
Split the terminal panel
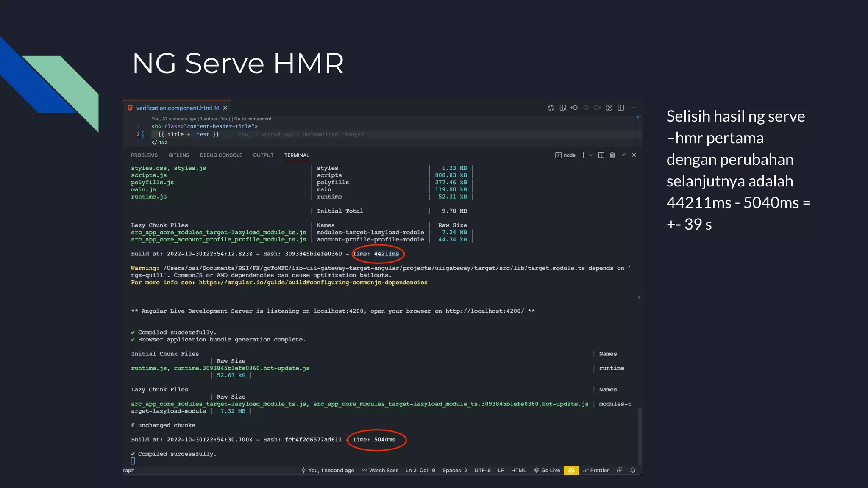click(x=601, y=155)
